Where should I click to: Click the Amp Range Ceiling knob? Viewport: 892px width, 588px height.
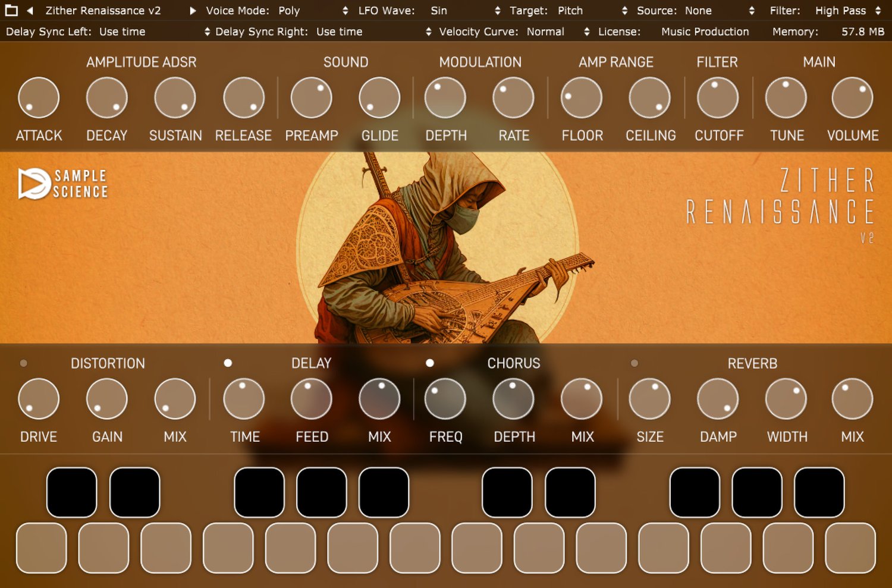click(650, 98)
